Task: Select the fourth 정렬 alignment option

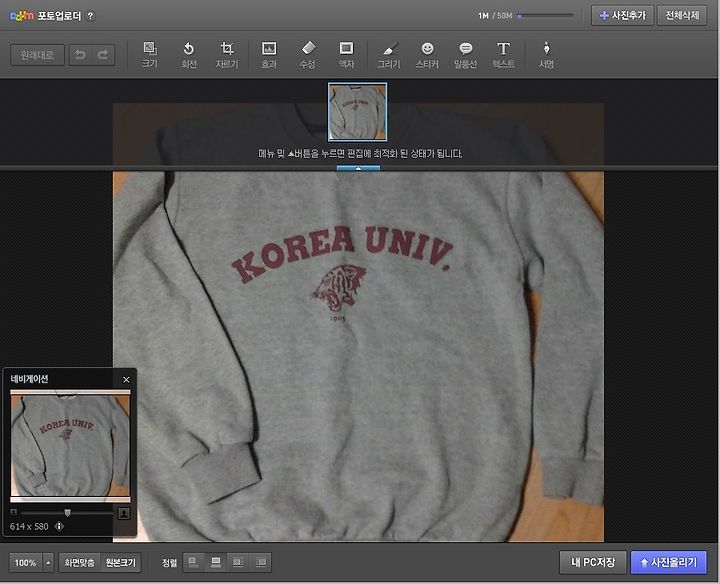Action: [x=260, y=562]
